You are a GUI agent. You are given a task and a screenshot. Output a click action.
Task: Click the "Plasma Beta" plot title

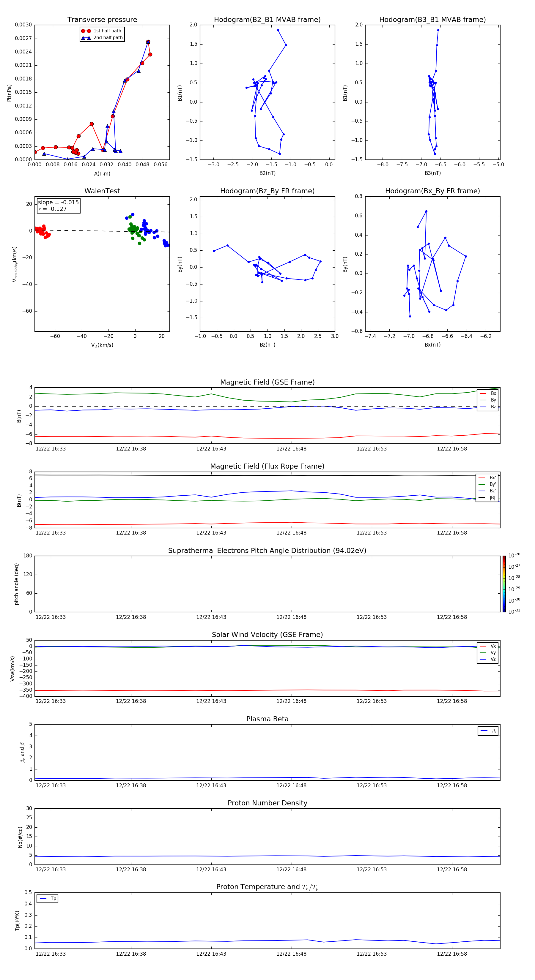click(267, 719)
